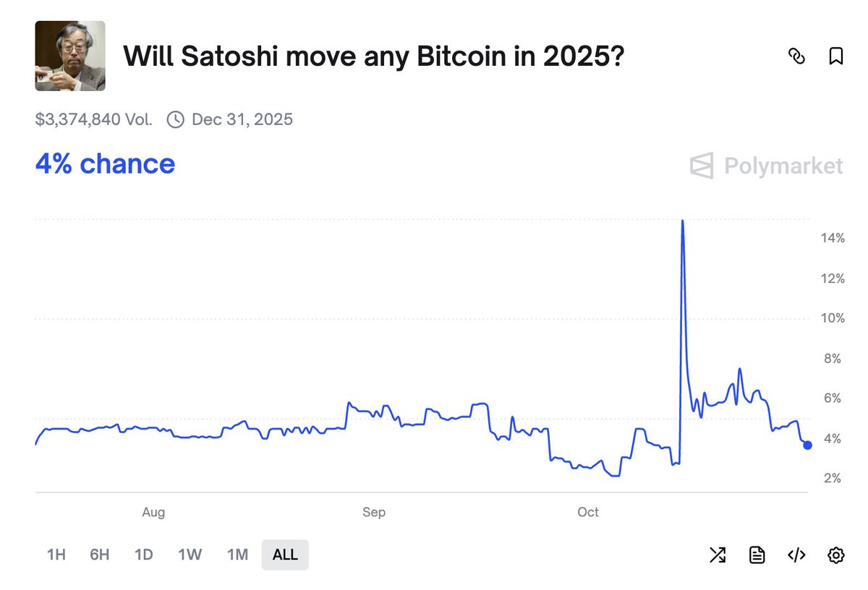Switch chart range to 1H
Image resolution: width=868 pixels, height=590 pixels.
coord(56,555)
